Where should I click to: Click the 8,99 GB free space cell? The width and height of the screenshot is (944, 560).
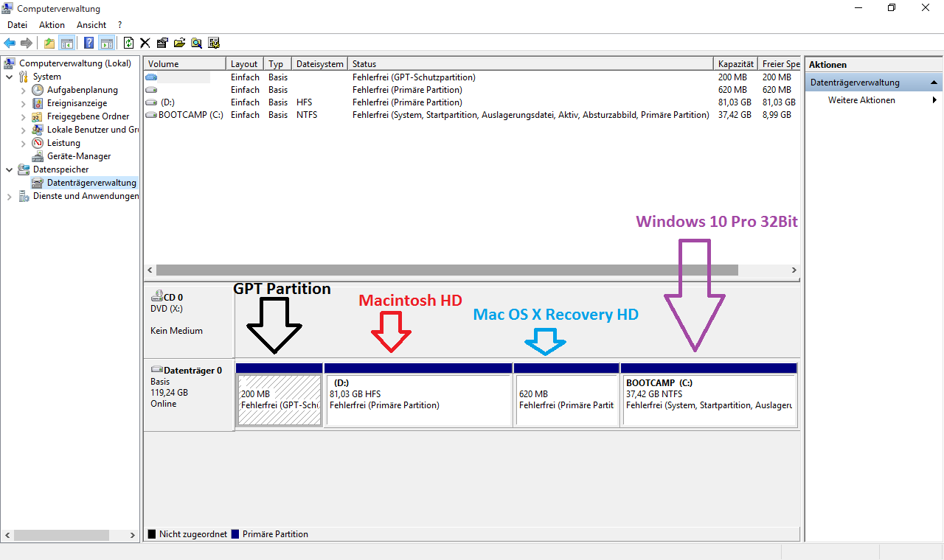pyautogui.click(x=777, y=115)
